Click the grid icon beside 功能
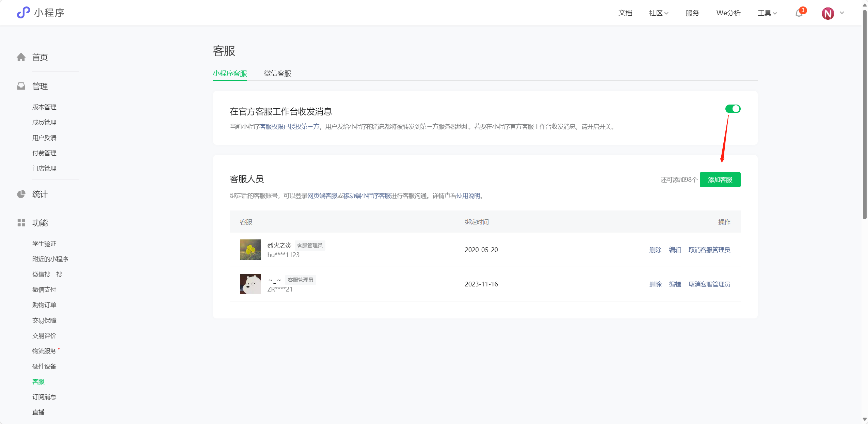This screenshot has width=868, height=424. point(21,223)
